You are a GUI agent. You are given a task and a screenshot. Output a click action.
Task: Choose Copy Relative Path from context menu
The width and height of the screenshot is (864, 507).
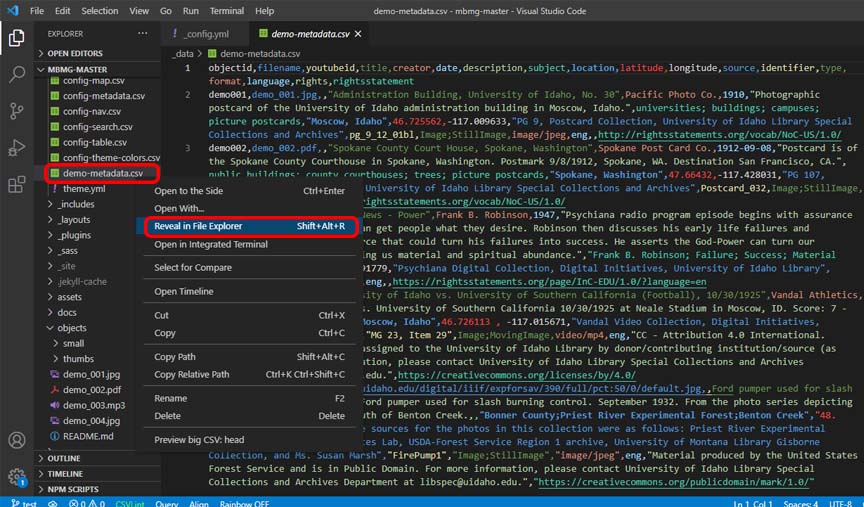[191, 375]
